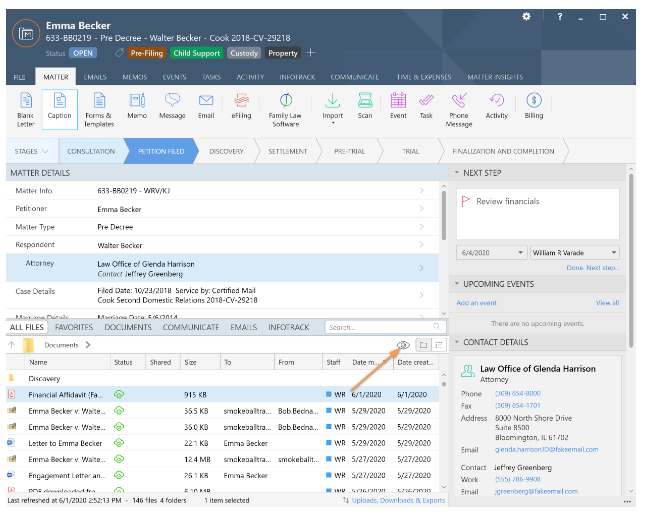
Task: Open the Billing tool
Action: pyautogui.click(x=534, y=106)
